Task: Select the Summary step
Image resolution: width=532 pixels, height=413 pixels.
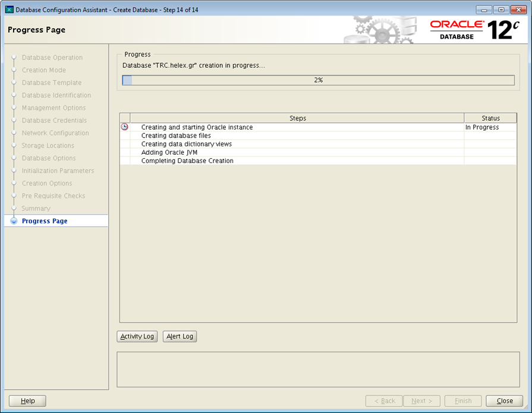Action: point(36,208)
